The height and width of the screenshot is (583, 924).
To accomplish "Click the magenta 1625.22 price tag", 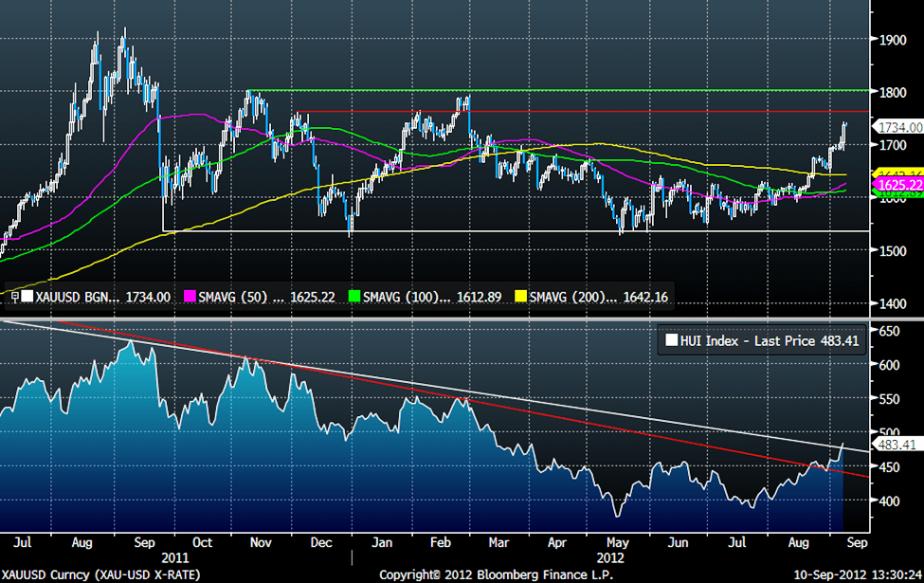I will 898,185.
